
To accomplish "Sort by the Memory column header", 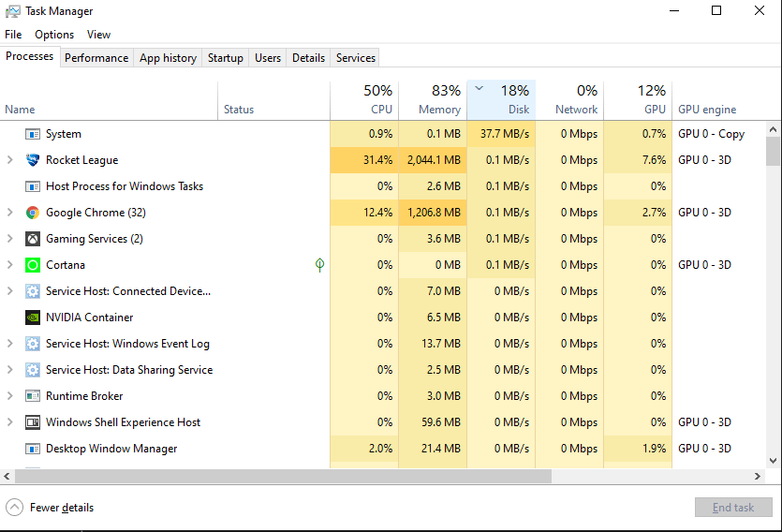I will pyautogui.click(x=433, y=100).
